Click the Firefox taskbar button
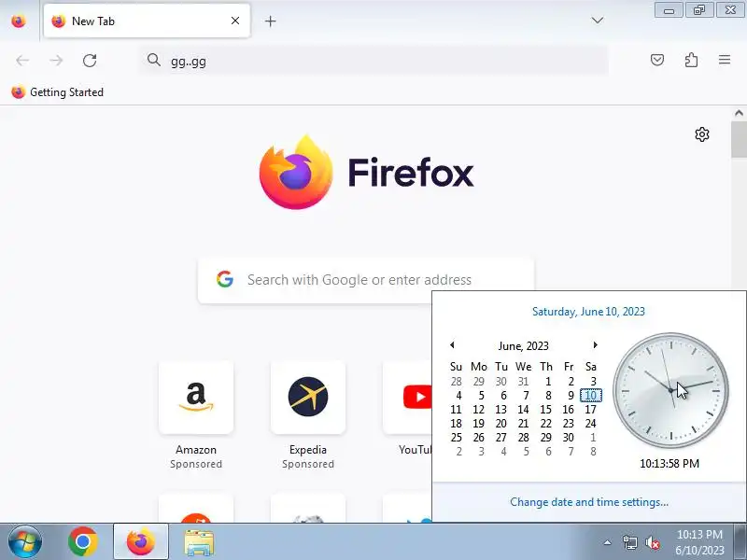The height and width of the screenshot is (560, 747). pos(141,541)
